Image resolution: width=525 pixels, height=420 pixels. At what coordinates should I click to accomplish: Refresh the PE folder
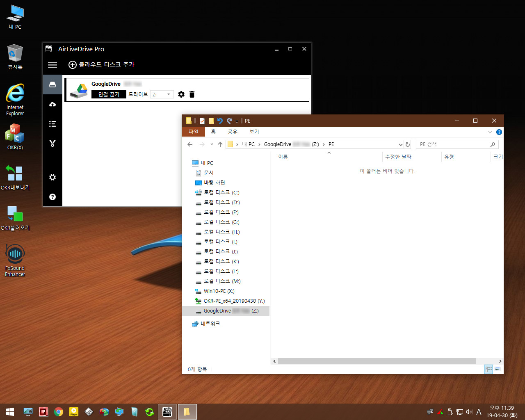pos(408,144)
